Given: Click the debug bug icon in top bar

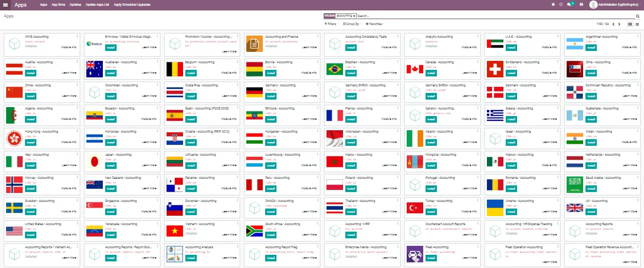Looking at the screenshot, I should [x=553, y=4].
